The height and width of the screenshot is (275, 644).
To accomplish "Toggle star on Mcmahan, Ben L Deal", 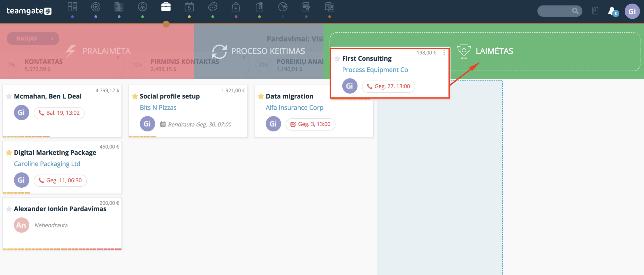I will coord(9,96).
